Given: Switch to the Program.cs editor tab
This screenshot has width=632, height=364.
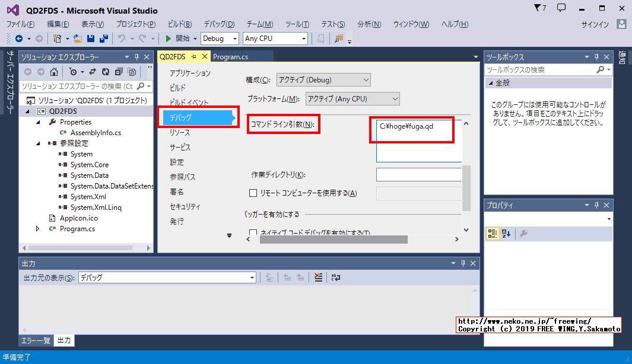Looking at the screenshot, I should [231, 57].
